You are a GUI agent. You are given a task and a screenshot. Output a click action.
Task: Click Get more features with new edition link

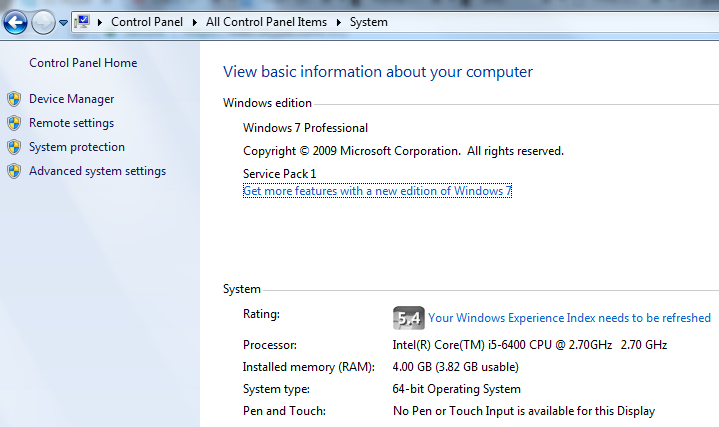[377, 191]
